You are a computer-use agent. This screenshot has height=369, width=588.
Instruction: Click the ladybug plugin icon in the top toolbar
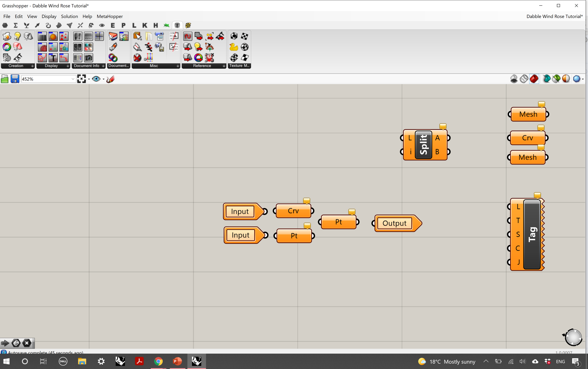[x=188, y=25]
